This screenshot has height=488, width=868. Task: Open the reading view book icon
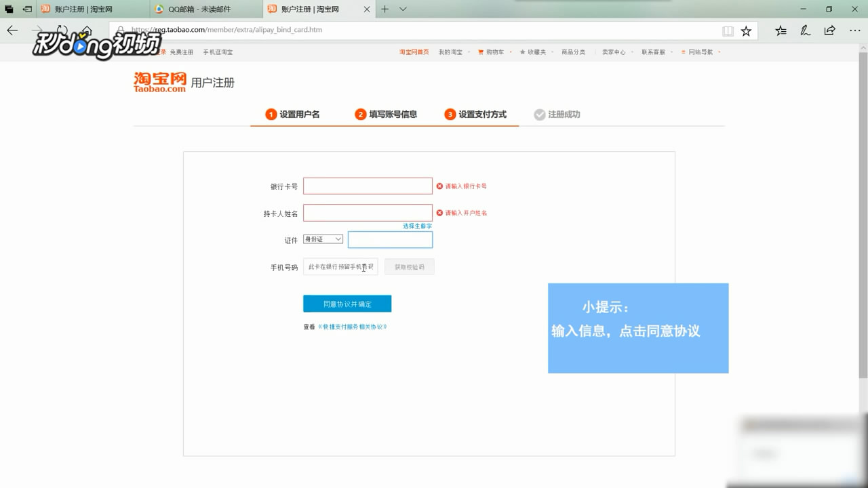pyautogui.click(x=728, y=31)
